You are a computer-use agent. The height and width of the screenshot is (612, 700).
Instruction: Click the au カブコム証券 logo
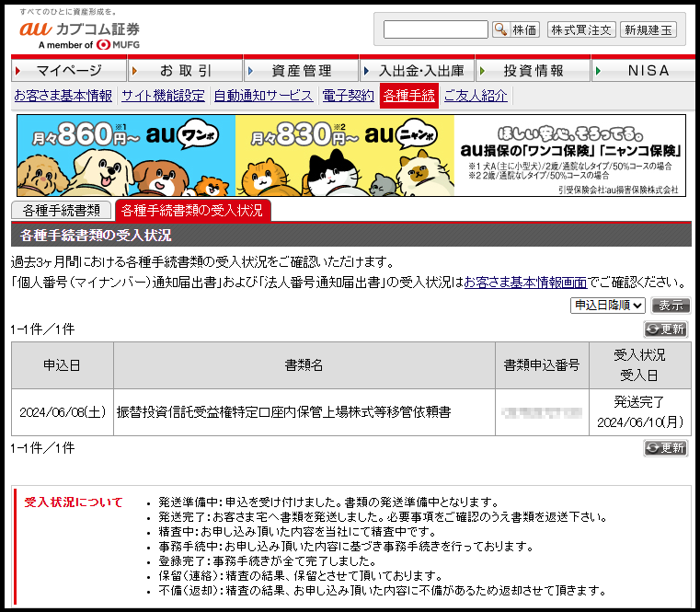79,29
